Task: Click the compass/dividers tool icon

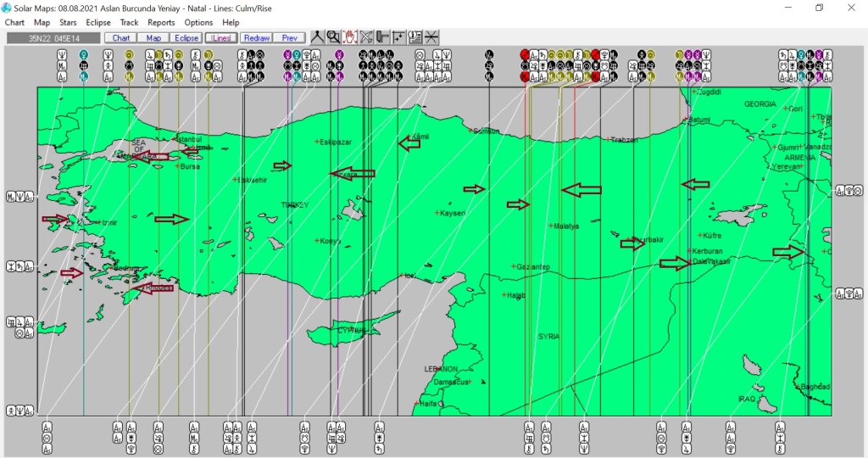Action: click(317, 37)
